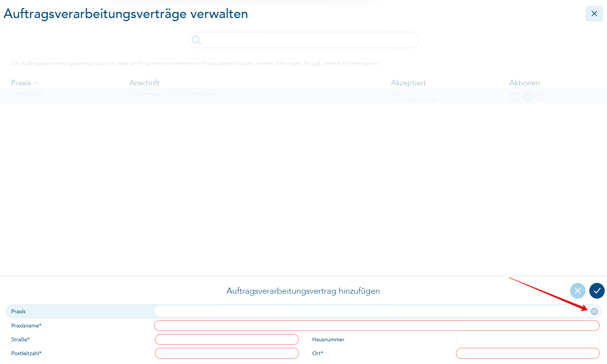Click the Akzeptiert column header

[x=408, y=83]
